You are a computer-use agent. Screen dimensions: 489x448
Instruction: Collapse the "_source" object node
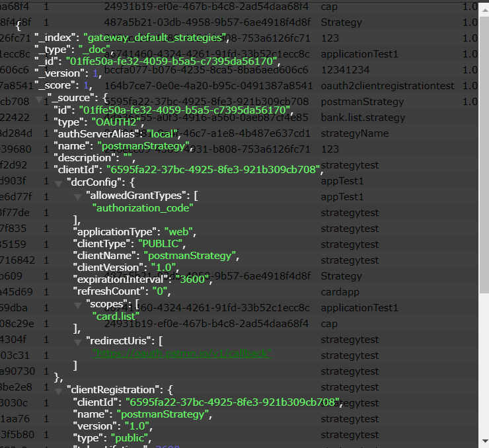click(x=41, y=100)
